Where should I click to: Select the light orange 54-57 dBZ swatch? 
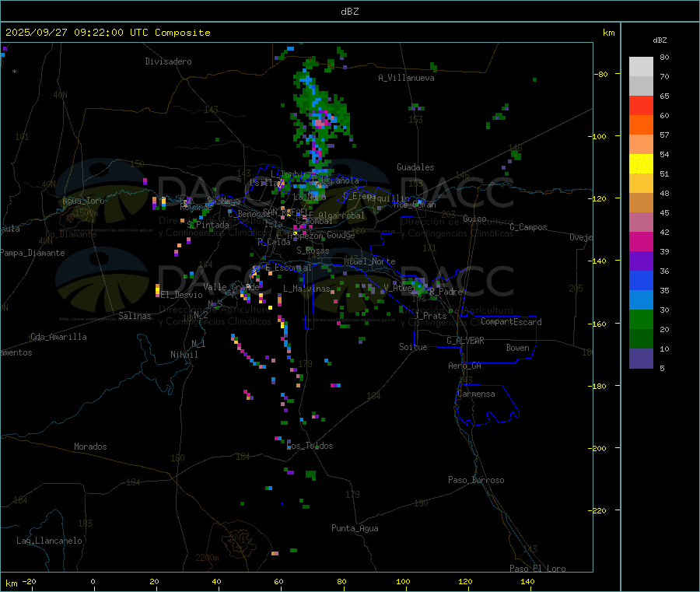pos(641,145)
